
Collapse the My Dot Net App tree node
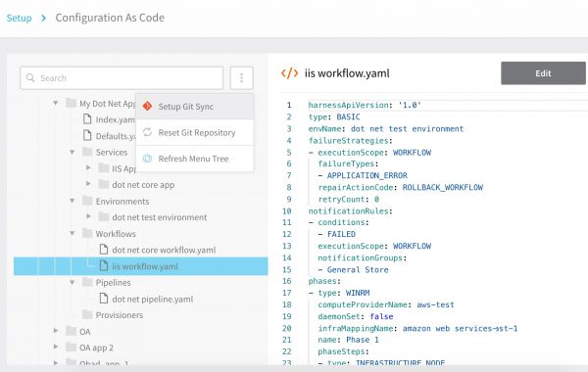[56, 103]
